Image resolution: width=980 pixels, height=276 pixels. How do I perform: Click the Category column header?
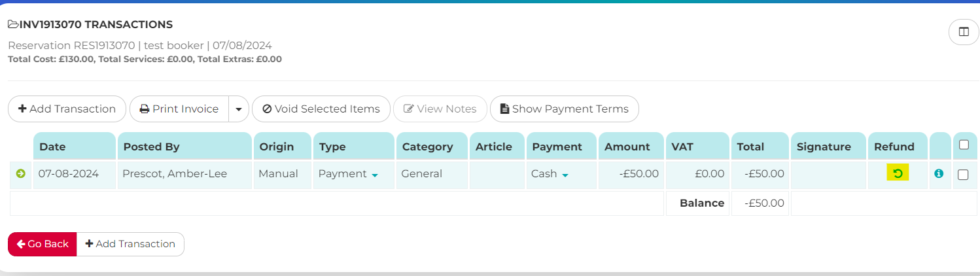432,147
